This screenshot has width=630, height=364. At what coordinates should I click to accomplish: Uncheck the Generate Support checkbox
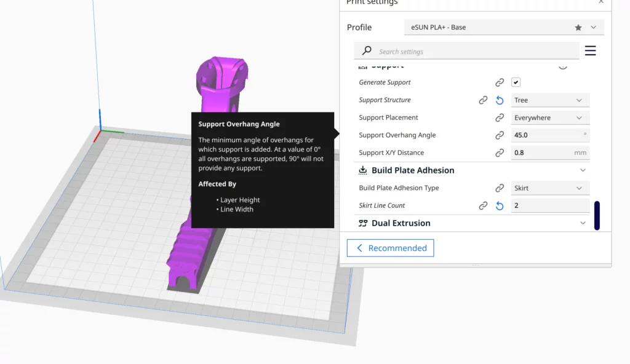click(x=516, y=82)
